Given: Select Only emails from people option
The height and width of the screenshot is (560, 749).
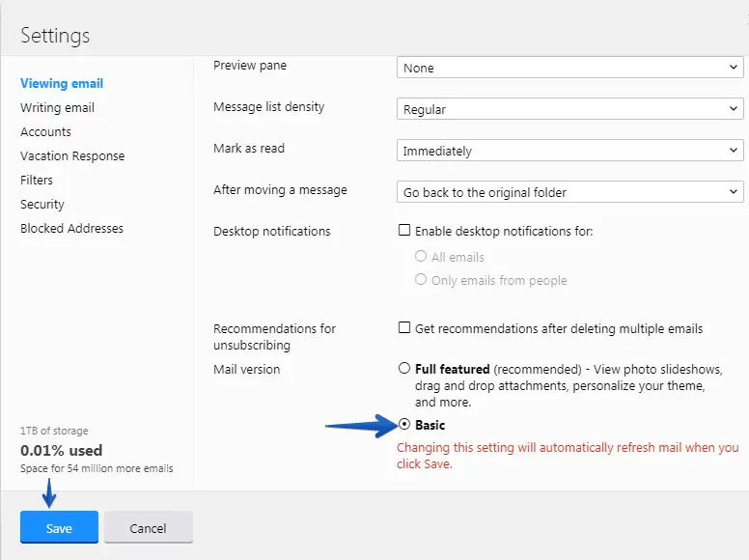Looking at the screenshot, I should click(421, 280).
